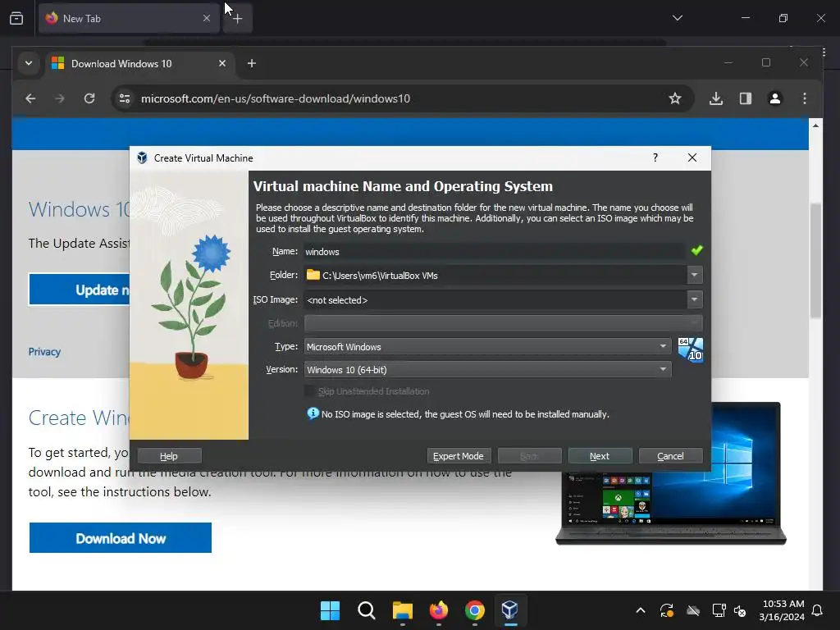Click the VirtualBox icon in dialog title bar
Viewport: 840px width, 630px height.
pos(142,157)
